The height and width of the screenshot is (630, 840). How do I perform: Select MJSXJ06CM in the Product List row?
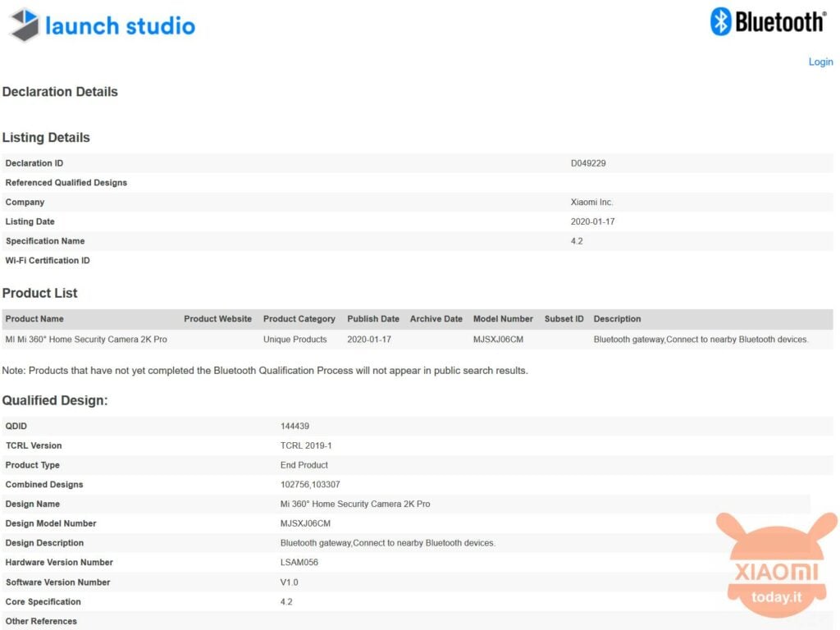(x=498, y=340)
